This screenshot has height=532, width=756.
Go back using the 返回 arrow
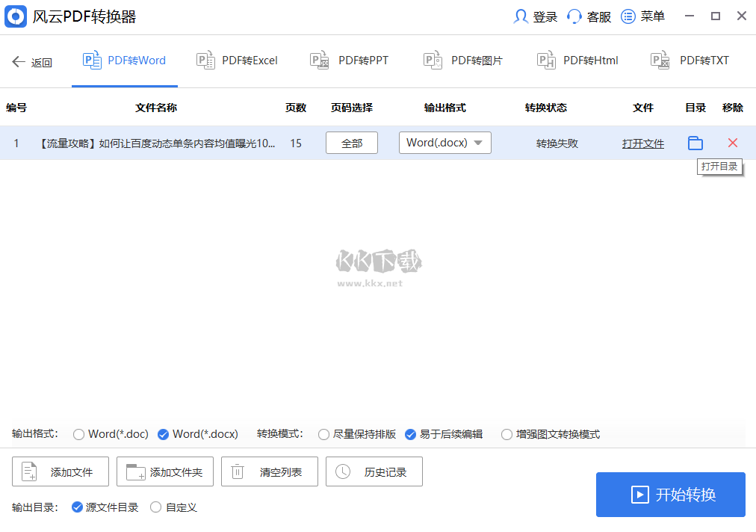[x=31, y=62]
